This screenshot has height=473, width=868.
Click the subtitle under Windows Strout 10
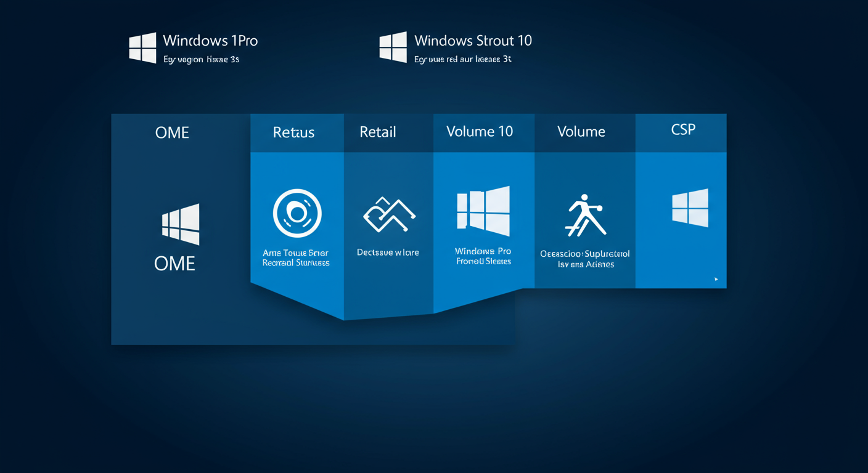click(463, 60)
